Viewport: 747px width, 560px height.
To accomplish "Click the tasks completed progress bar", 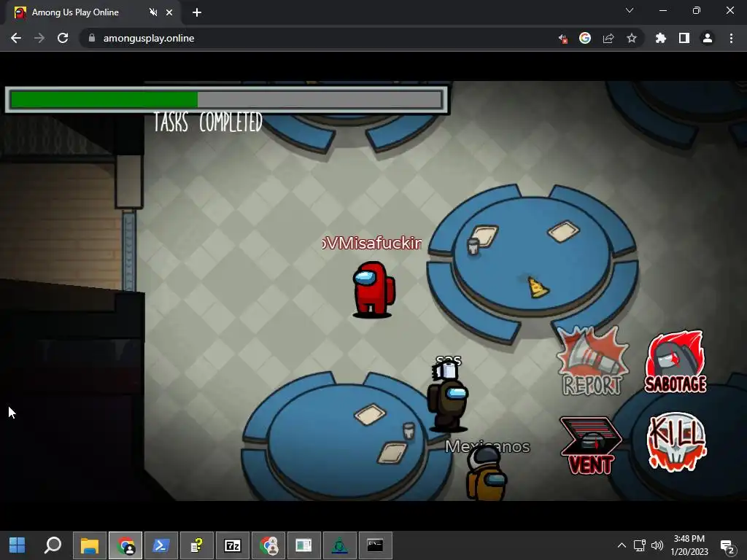I will pyautogui.click(x=226, y=100).
